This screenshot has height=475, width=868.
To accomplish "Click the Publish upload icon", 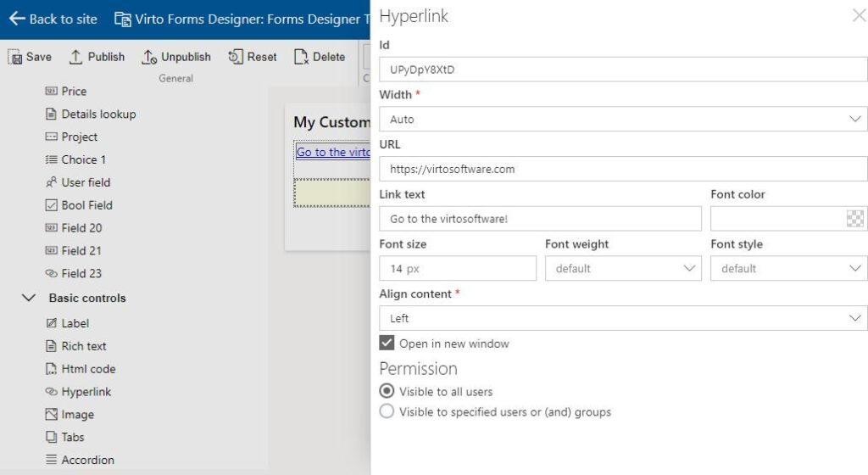I will pyautogui.click(x=75, y=57).
